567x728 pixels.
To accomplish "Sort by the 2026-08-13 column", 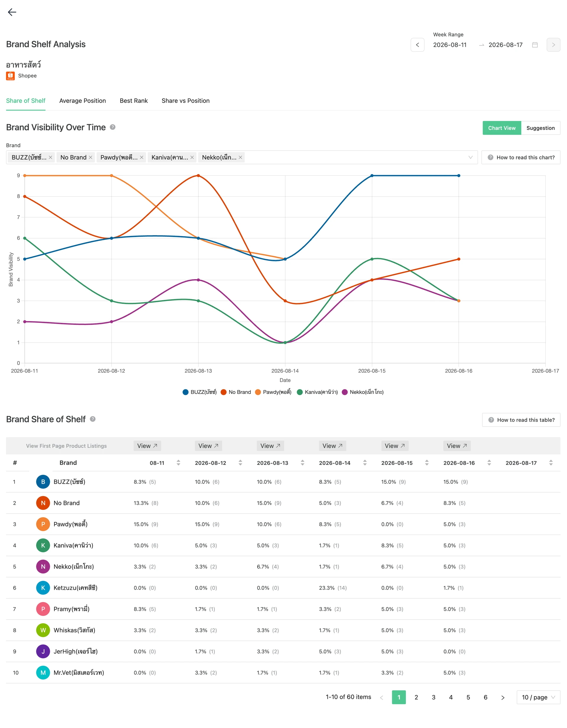I will pyautogui.click(x=302, y=463).
